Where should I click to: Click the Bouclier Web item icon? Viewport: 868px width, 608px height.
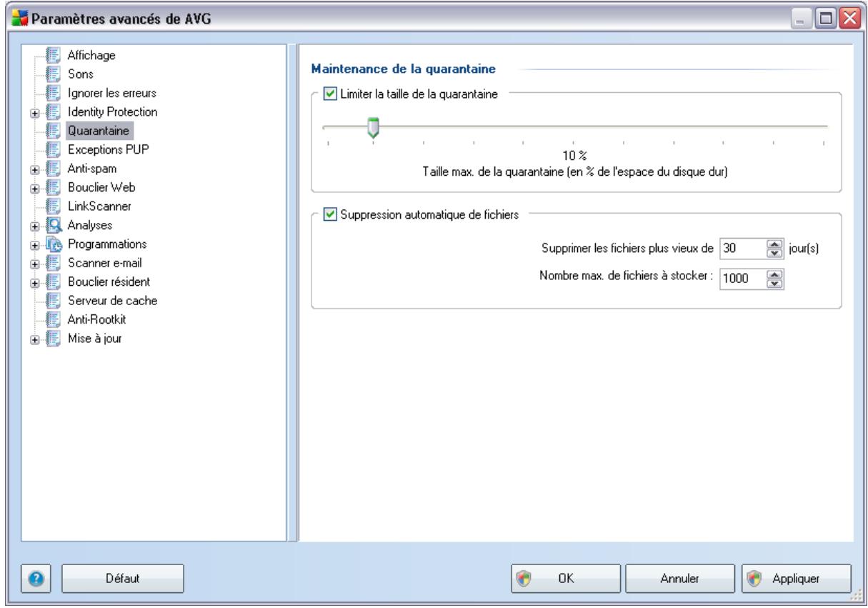[52, 187]
